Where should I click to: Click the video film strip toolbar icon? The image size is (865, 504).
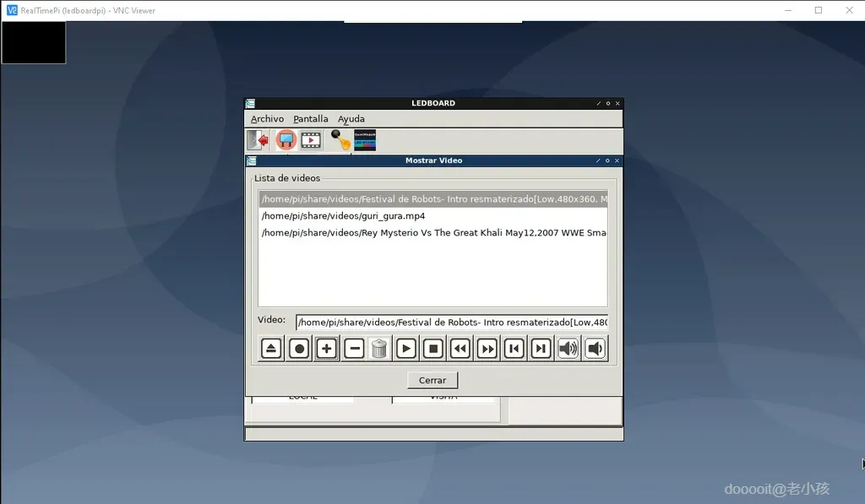(311, 140)
